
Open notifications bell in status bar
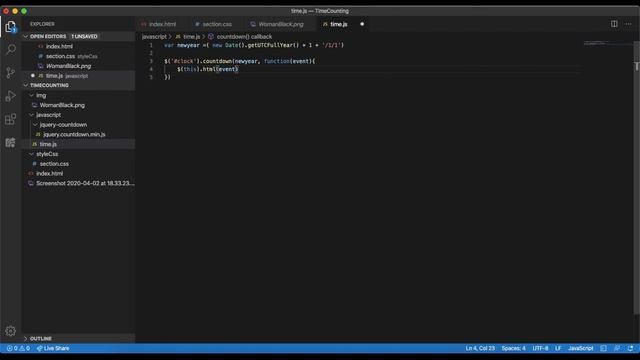click(x=631, y=348)
